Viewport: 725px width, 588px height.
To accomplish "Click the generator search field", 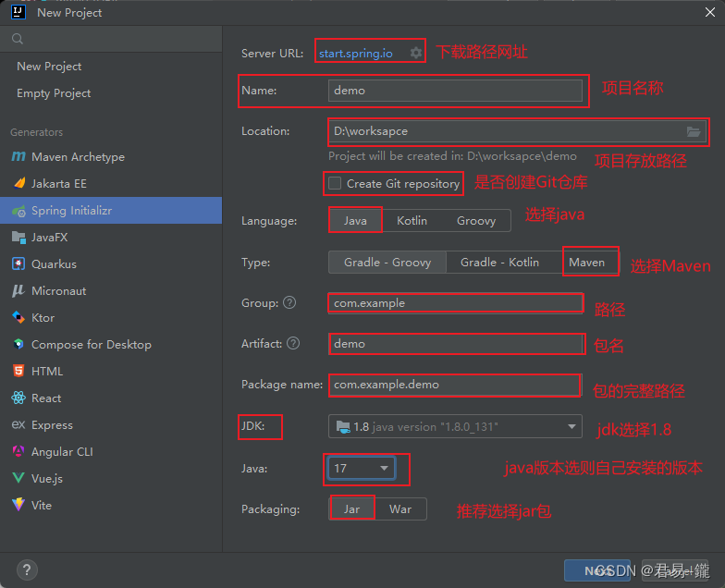I will tap(111, 39).
